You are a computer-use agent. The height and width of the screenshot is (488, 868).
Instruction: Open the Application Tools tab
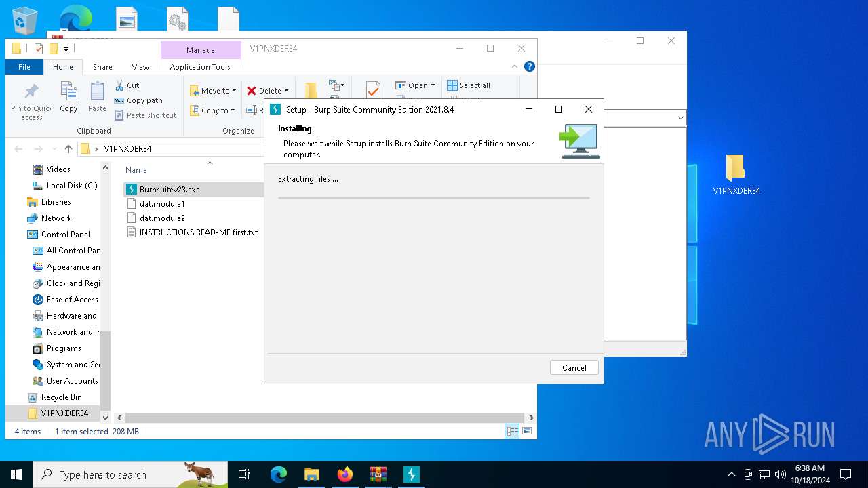[200, 67]
